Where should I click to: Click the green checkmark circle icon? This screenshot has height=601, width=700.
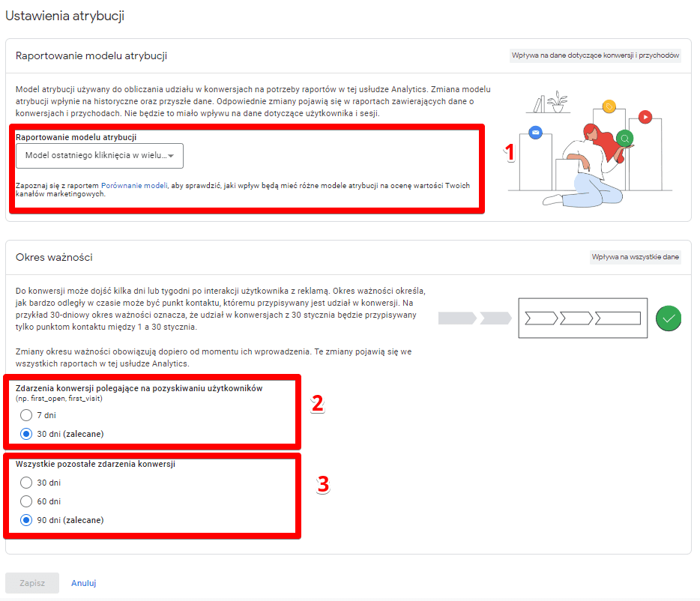point(669,318)
